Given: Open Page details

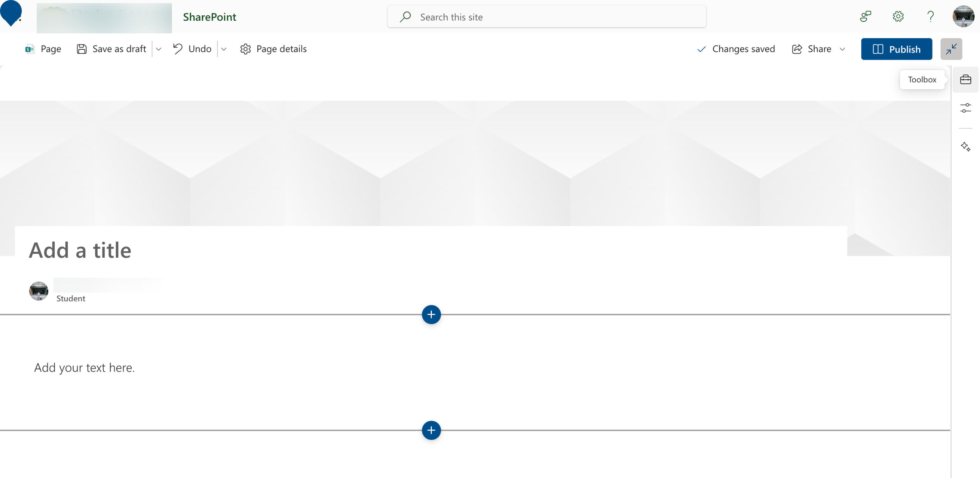Looking at the screenshot, I should [273, 49].
